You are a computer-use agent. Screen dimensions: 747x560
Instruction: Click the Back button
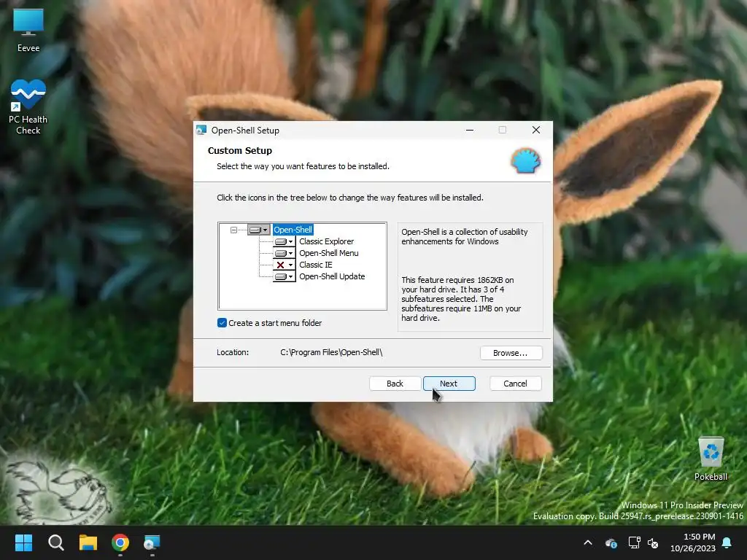[x=395, y=384]
